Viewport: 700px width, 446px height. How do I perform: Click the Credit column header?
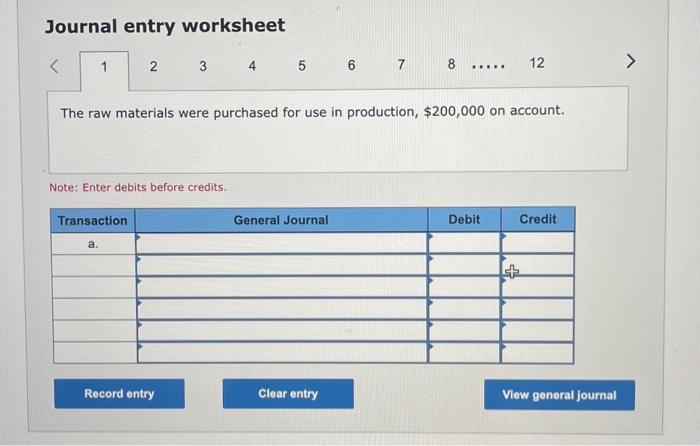pyautogui.click(x=538, y=219)
